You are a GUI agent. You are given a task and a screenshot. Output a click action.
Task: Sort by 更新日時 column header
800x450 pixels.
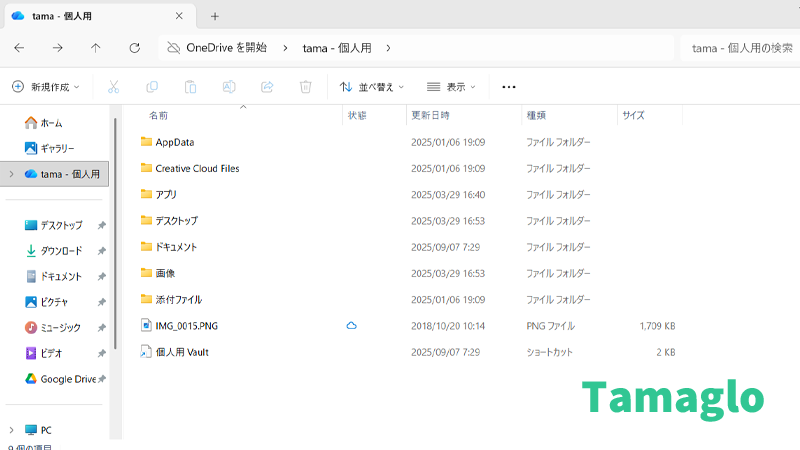430,115
